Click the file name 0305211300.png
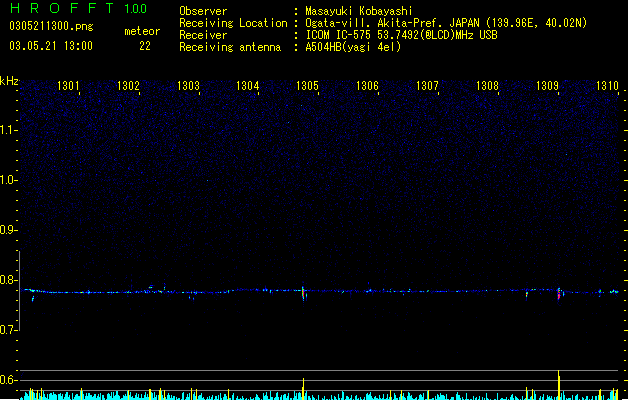Screen dimensions: 629x400 tap(51, 26)
